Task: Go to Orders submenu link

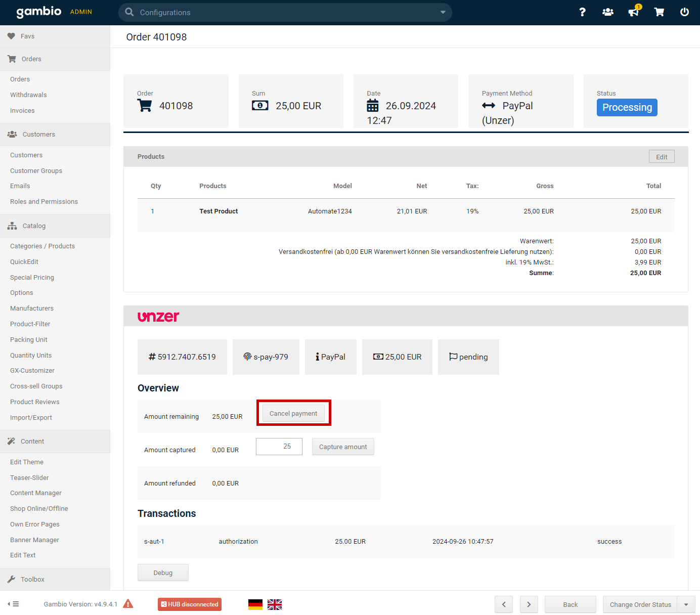Action: pos(20,79)
